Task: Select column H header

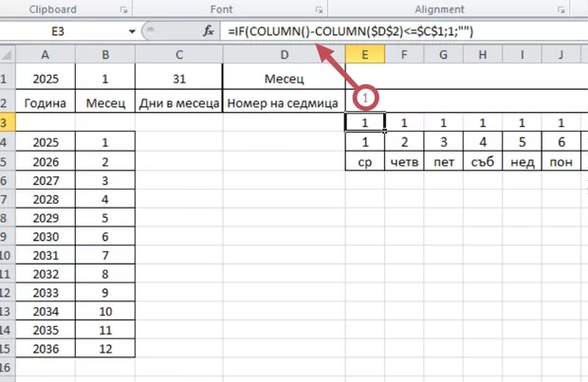Action: [483, 55]
